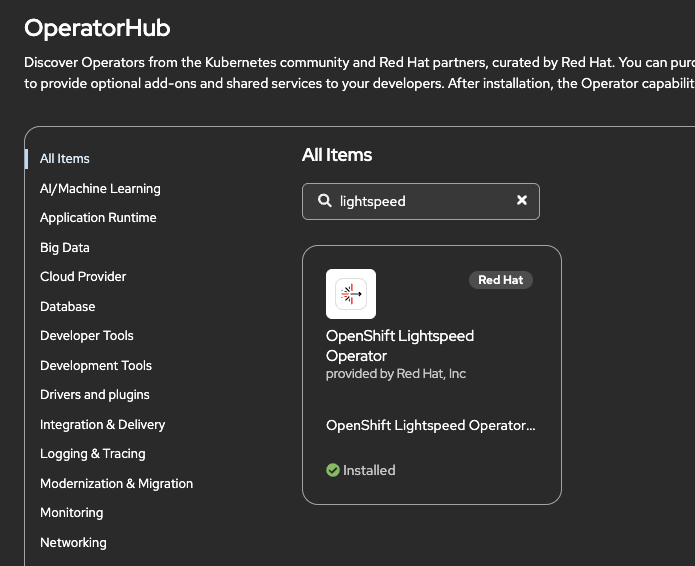Click the green Installed checkmark icon
Image resolution: width=695 pixels, height=566 pixels.
(x=332, y=470)
